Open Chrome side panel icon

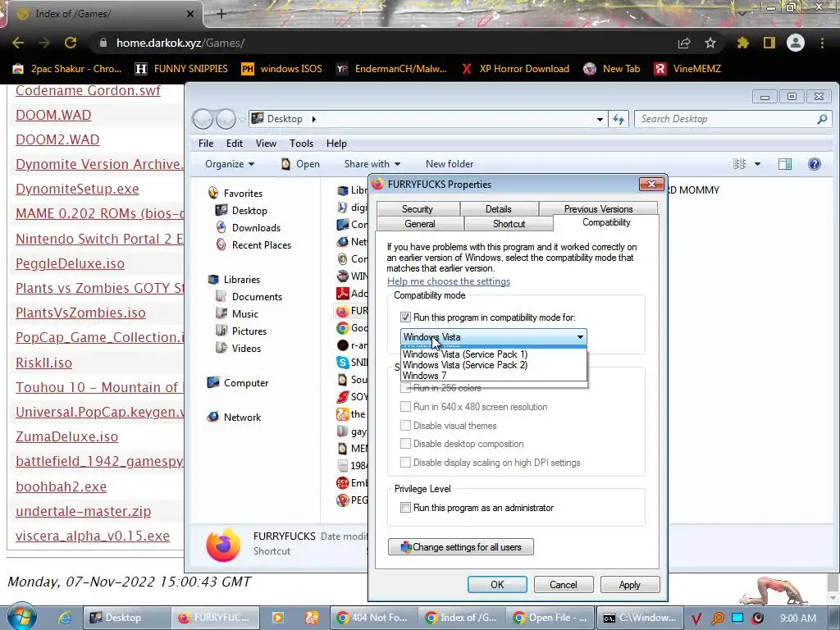click(x=769, y=43)
